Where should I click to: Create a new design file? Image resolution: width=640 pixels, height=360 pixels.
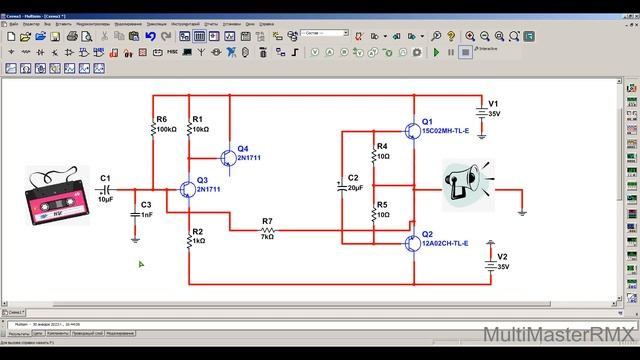11,37
